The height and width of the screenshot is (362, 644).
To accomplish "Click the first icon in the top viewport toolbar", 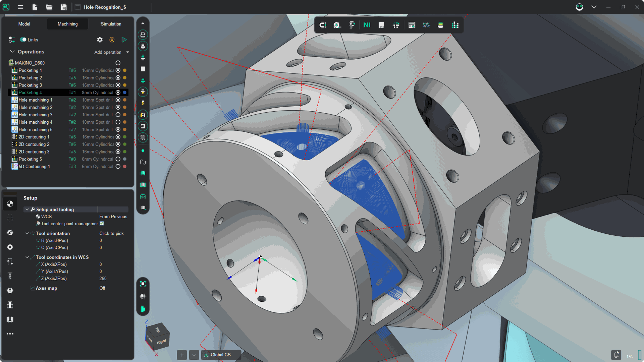I will click(323, 25).
